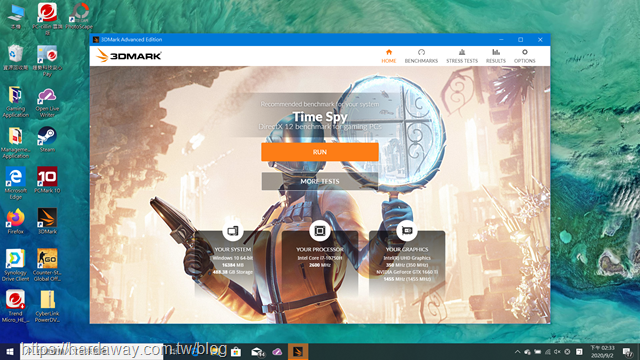Select the Microsoft Edge desktop shortcut

click(16, 183)
